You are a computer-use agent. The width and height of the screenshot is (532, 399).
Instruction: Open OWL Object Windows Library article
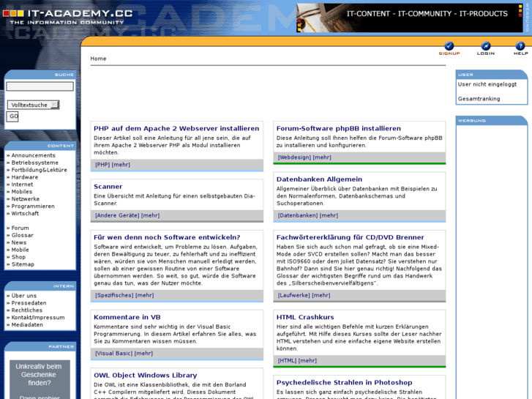pos(145,376)
